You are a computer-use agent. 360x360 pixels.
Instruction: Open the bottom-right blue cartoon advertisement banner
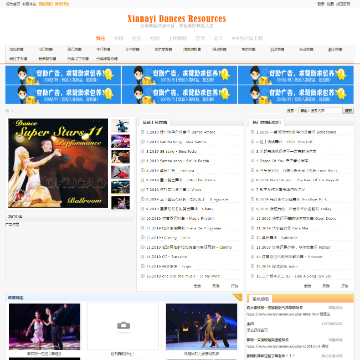pyautogui.click(x=296, y=94)
